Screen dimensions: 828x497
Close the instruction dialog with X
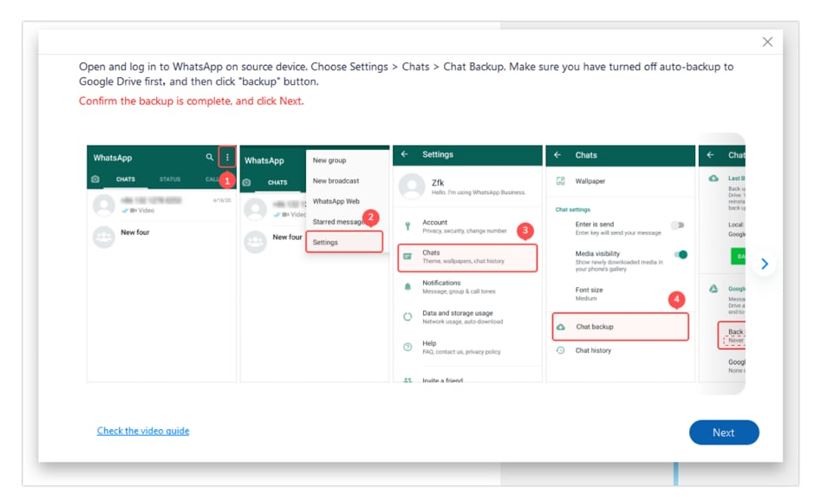click(767, 42)
